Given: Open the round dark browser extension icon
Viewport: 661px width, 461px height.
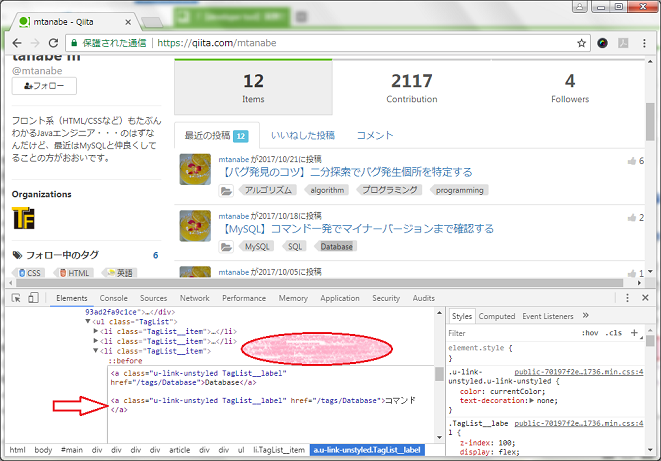Looking at the screenshot, I should tap(602, 43).
